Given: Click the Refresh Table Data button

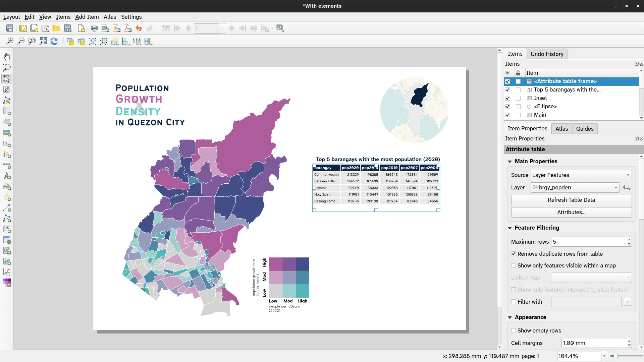Looking at the screenshot, I should tap(571, 200).
